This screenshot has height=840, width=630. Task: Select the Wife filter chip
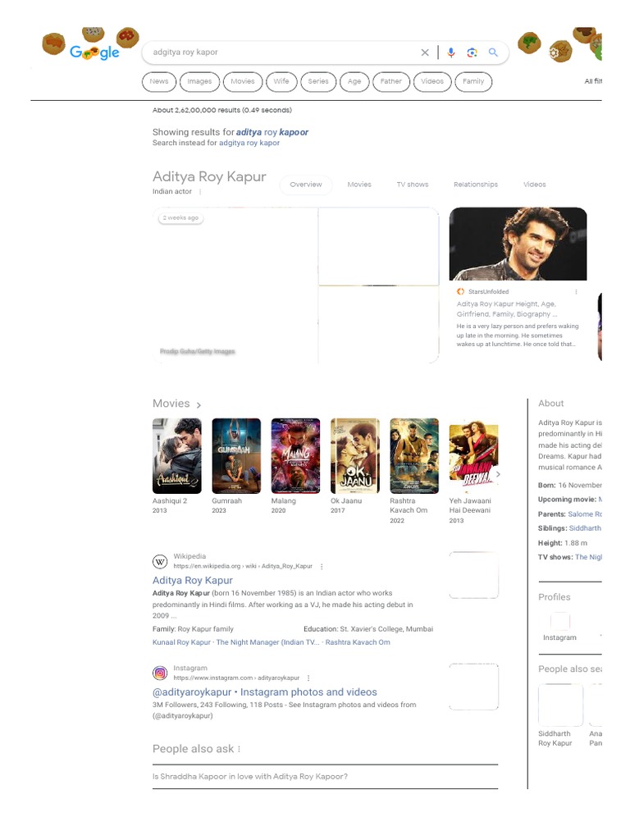[281, 81]
